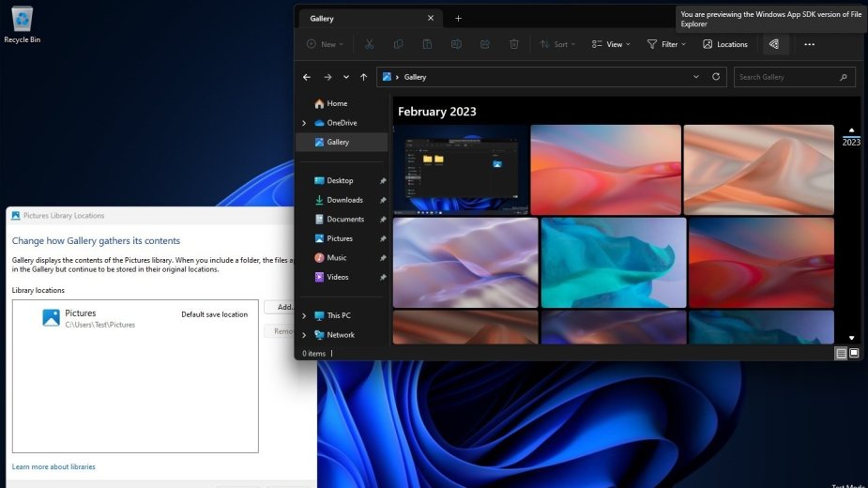868x488 pixels.
Task: Select Gallery in navigation pane
Action: [x=343, y=143]
